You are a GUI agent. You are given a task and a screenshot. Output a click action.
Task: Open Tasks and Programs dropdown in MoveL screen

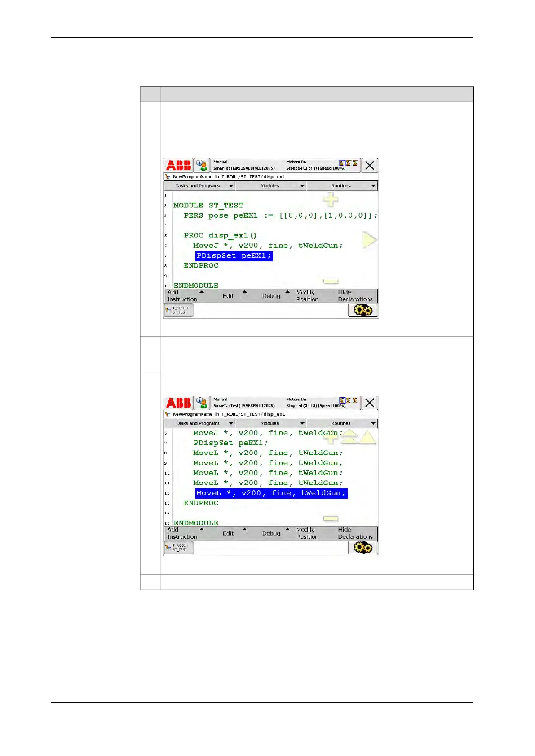pos(199,423)
